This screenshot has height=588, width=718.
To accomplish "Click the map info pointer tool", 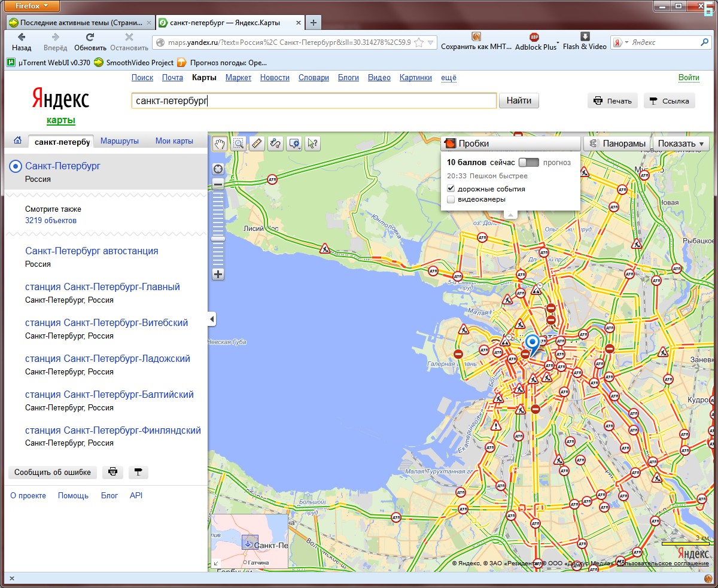I will pyautogui.click(x=312, y=144).
